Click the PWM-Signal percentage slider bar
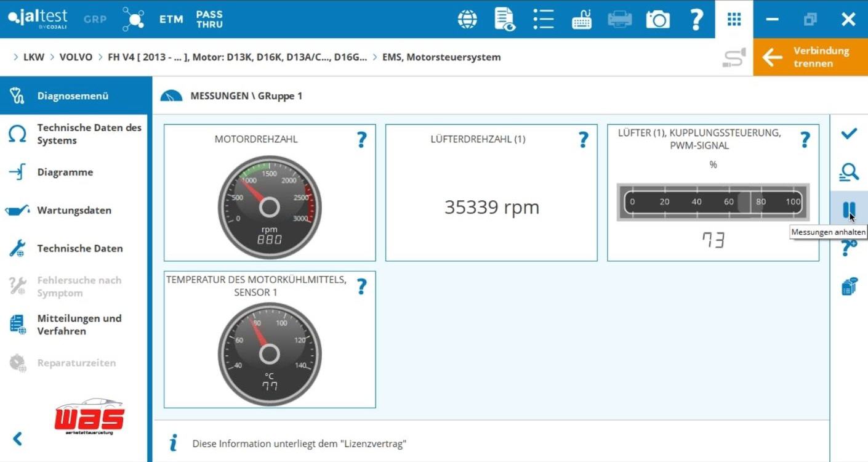Screen dimensions: 868x462 point(713,202)
